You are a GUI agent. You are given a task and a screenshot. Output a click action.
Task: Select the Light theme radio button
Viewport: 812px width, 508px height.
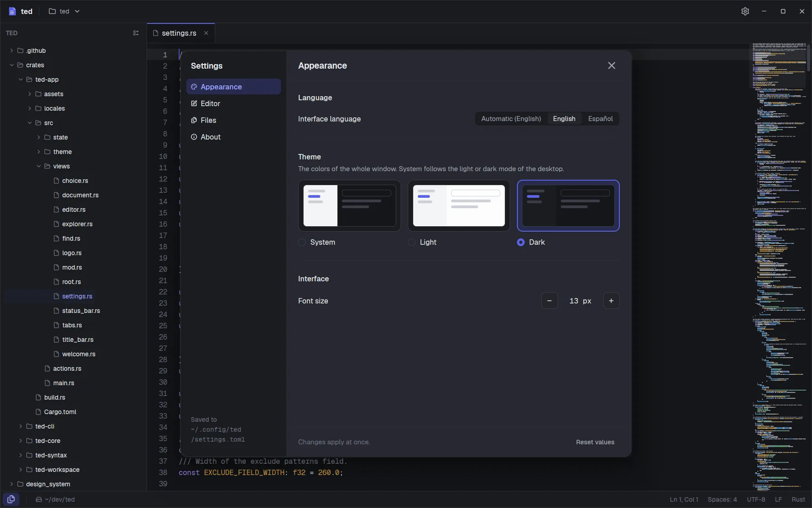coord(411,242)
